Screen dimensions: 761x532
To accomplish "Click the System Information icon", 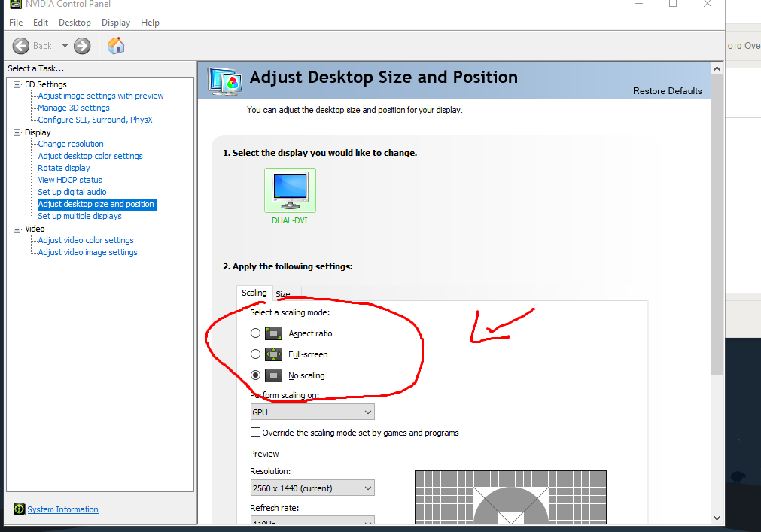I will click(x=20, y=509).
